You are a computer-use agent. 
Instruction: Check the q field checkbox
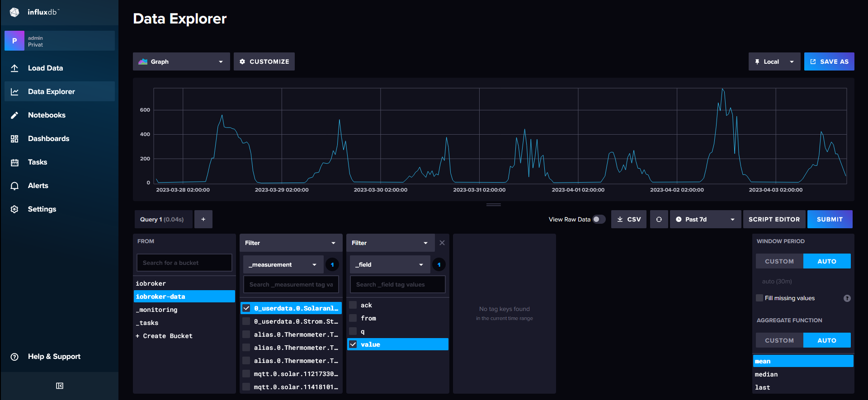click(353, 331)
